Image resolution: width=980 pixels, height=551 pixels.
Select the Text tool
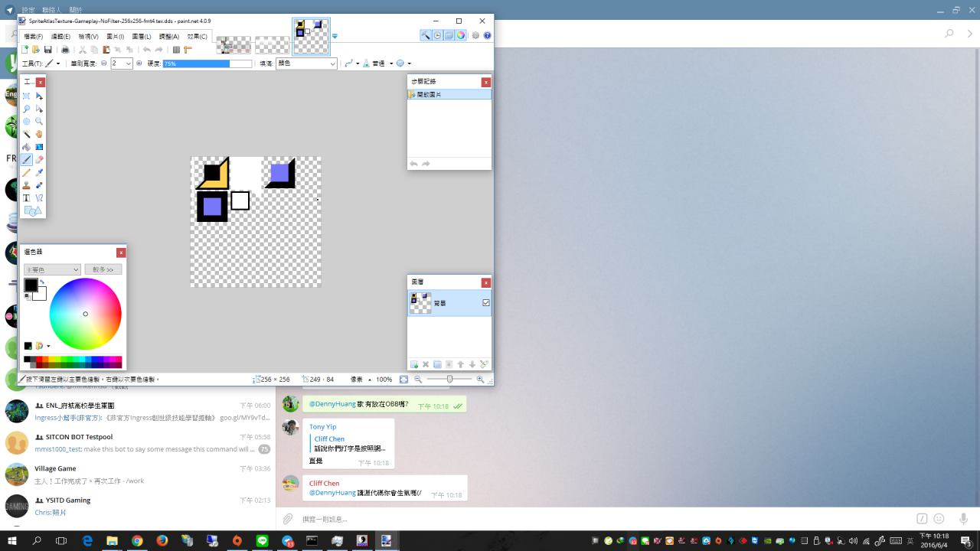(27, 198)
